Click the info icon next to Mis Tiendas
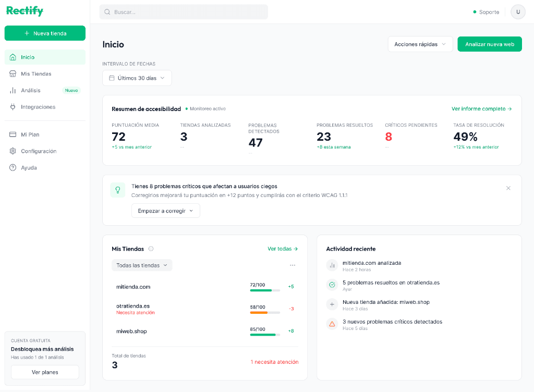The width and height of the screenshot is (534, 392). click(151, 249)
